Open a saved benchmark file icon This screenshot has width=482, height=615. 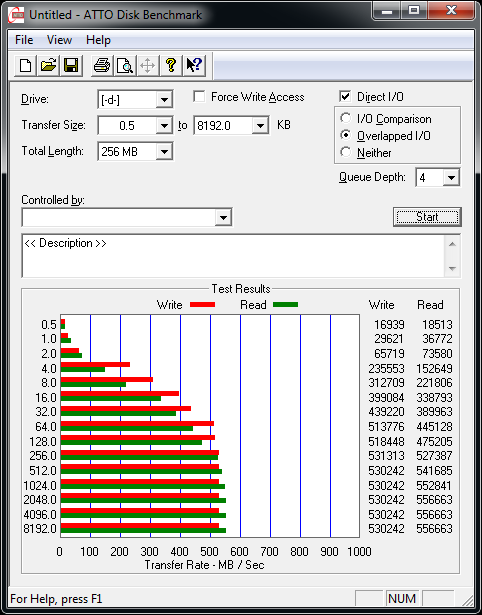pos(48,65)
